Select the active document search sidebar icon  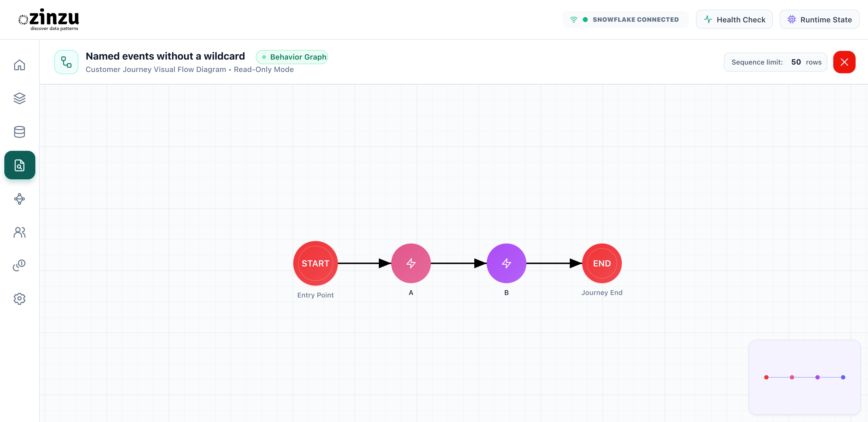[x=20, y=165]
